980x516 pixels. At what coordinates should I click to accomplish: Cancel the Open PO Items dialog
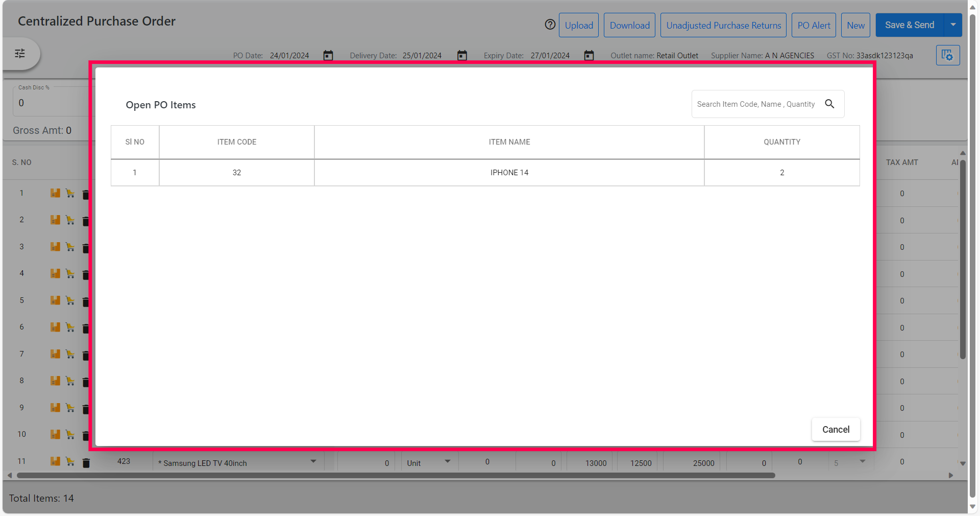pyautogui.click(x=836, y=430)
